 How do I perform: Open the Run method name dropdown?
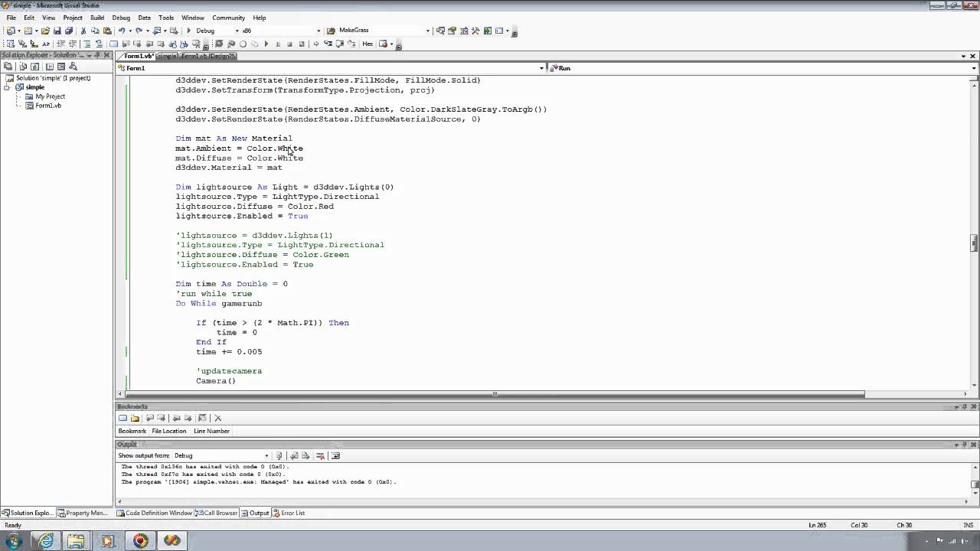coord(974,68)
